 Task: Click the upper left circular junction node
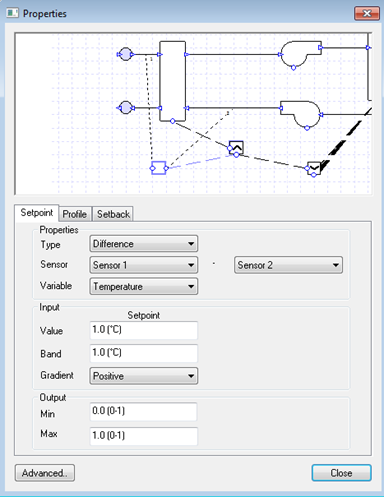pos(126,54)
